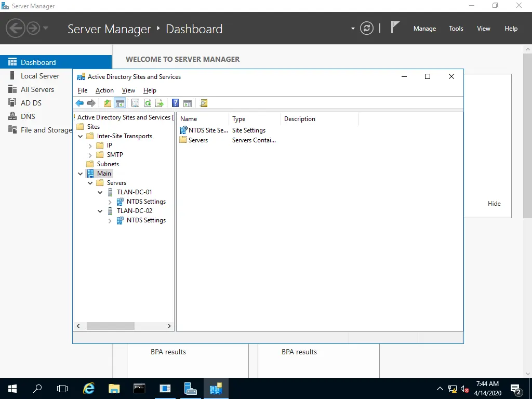Viewport: 532px width, 399px height.
Task: Click the Server Manager refresh circle icon
Action: point(366,28)
